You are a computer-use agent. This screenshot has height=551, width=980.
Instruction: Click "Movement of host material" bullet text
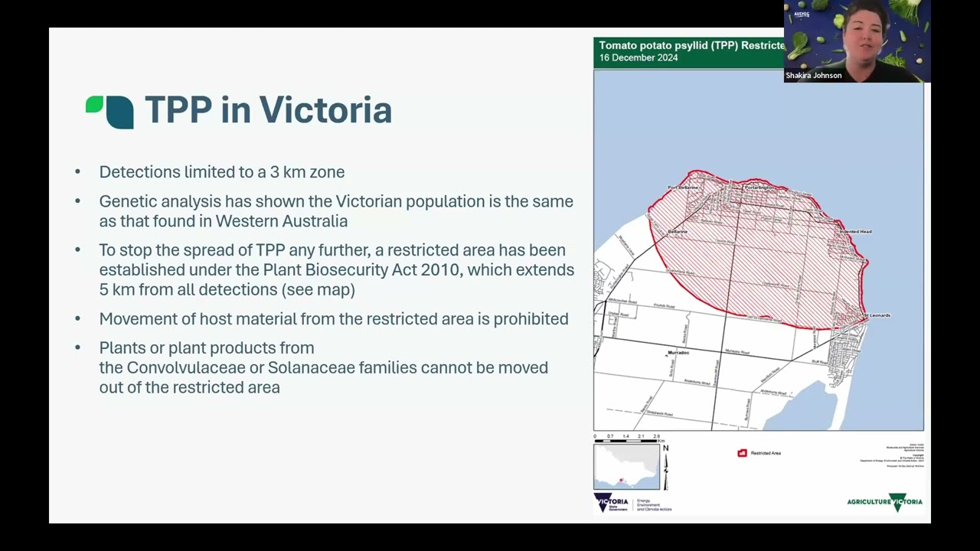pyautogui.click(x=334, y=319)
